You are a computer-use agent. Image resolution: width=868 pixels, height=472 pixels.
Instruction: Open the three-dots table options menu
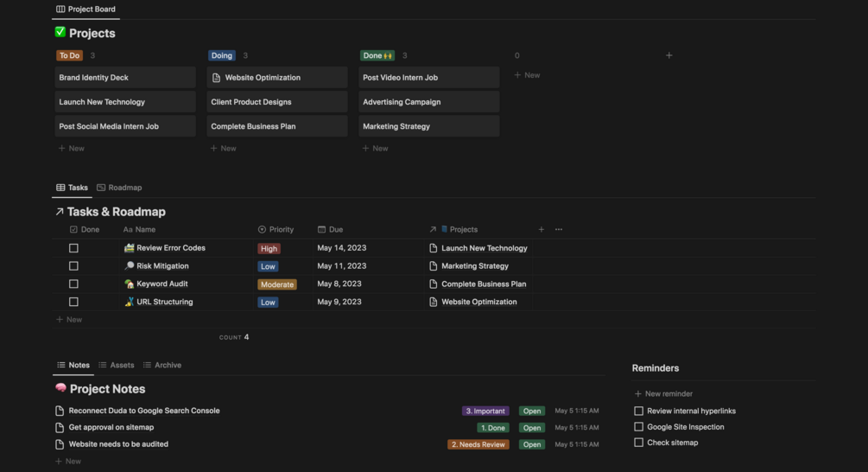559,229
